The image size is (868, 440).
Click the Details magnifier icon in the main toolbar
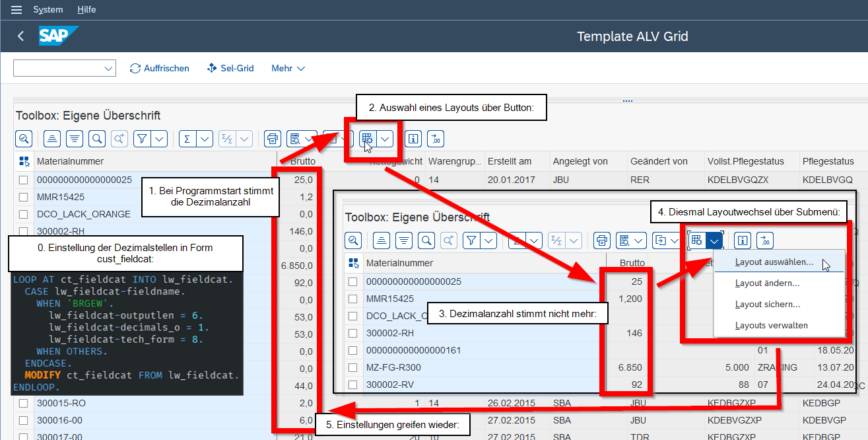[24, 139]
